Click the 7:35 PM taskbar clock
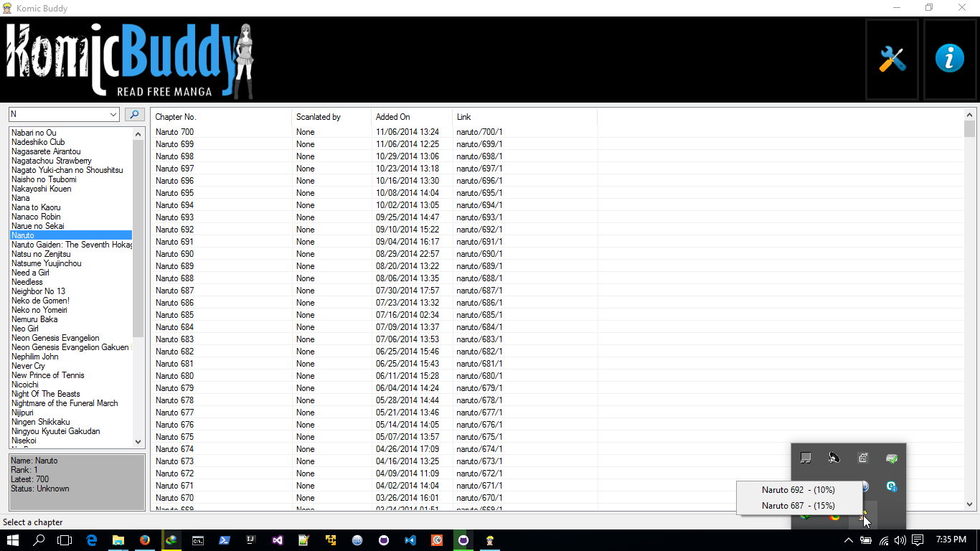Image resolution: width=980 pixels, height=551 pixels. point(951,540)
